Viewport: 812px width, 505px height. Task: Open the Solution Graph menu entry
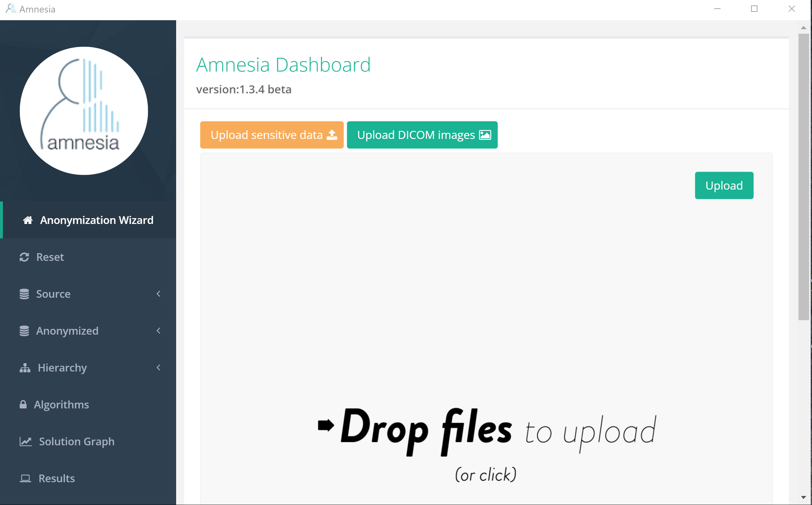(x=76, y=441)
